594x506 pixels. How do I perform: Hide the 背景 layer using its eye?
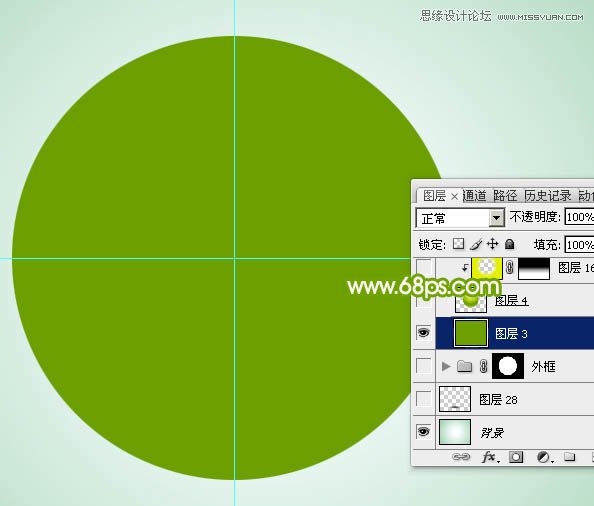point(424,431)
